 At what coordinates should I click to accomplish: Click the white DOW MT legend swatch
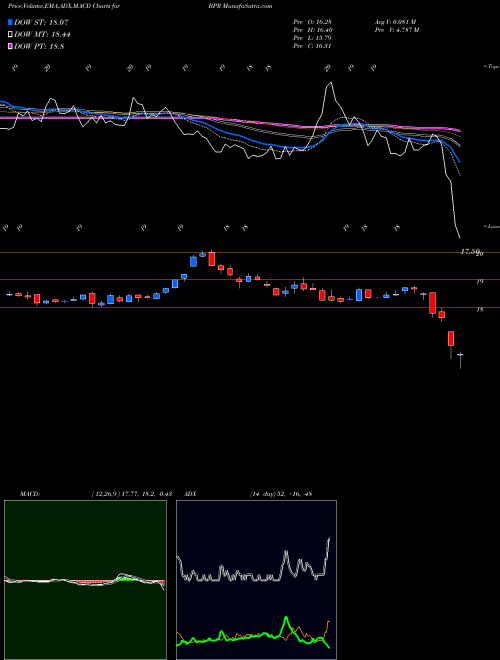tap(10, 35)
